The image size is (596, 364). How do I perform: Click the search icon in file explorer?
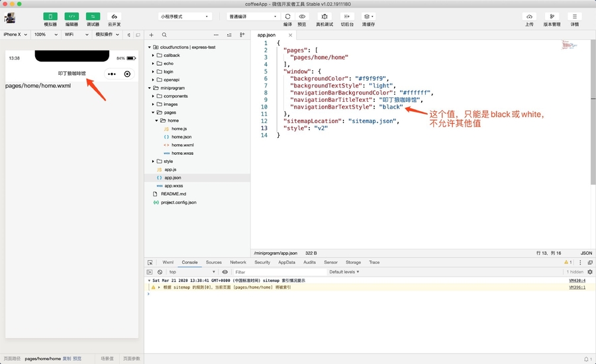tap(164, 34)
